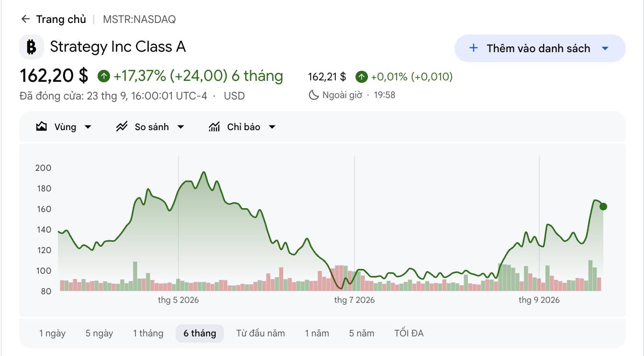Click the Thêm vào danh sách button
Viewport: 644px width, 356px height.
[x=540, y=48]
